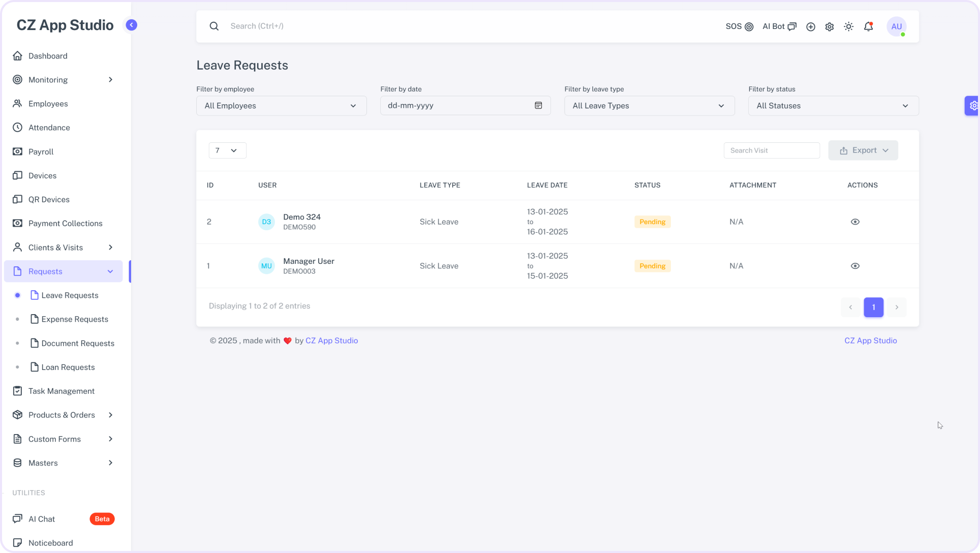Open the AI Bot from the top bar
This screenshot has width=980, height=553.
tap(775, 26)
